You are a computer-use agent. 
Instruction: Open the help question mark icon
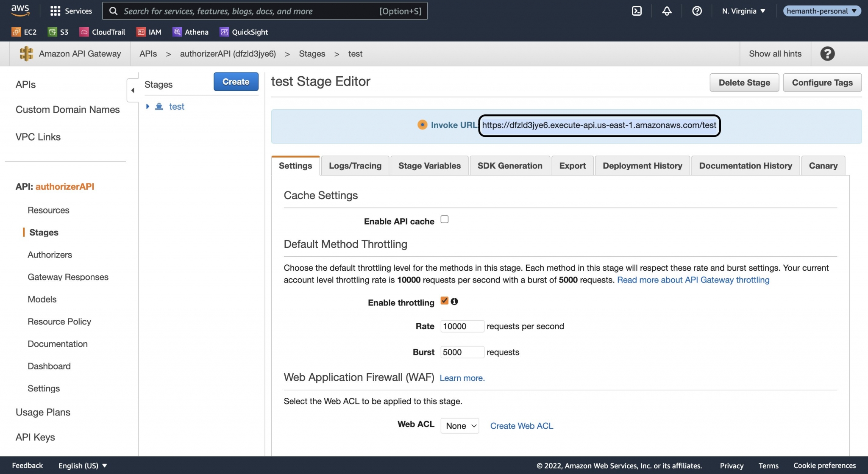pos(696,11)
